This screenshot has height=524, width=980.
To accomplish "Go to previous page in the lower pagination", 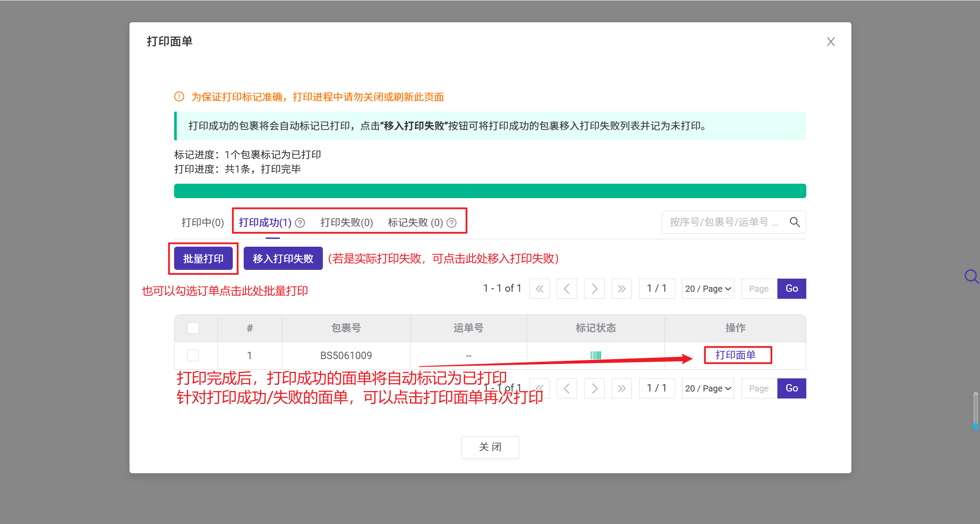I will tap(567, 388).
